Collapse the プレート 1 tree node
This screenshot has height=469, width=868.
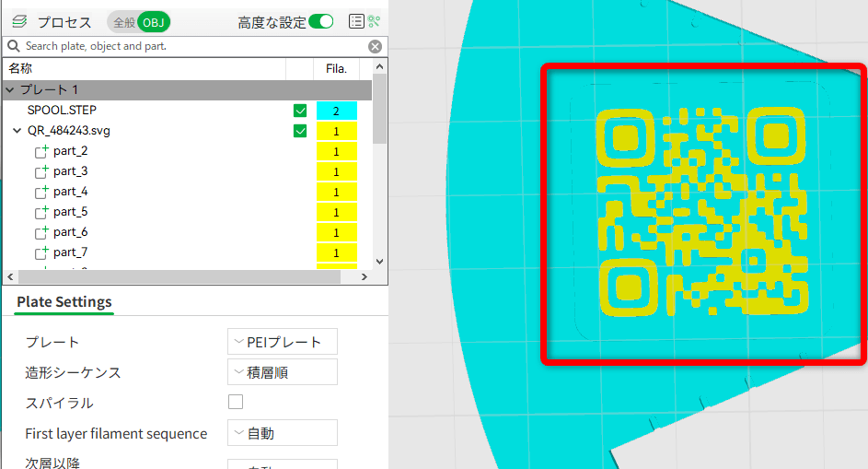click(x=10, y=89)
